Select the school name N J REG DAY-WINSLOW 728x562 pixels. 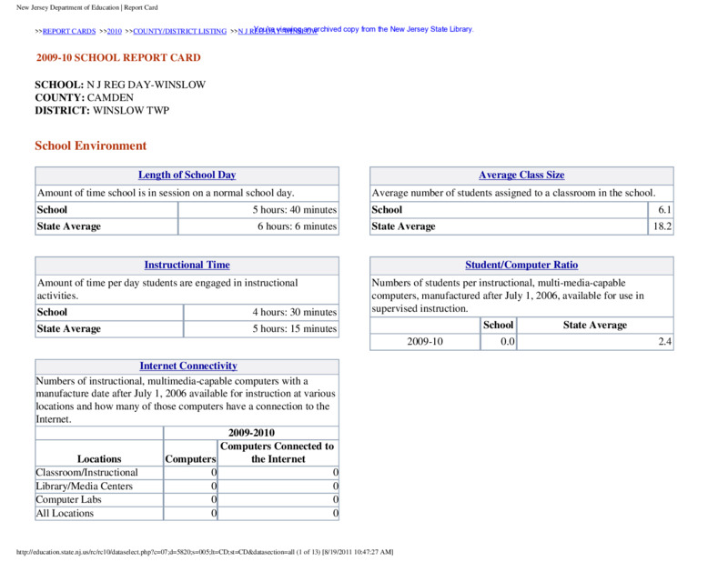pyautogui.click(x=146, y=85)
